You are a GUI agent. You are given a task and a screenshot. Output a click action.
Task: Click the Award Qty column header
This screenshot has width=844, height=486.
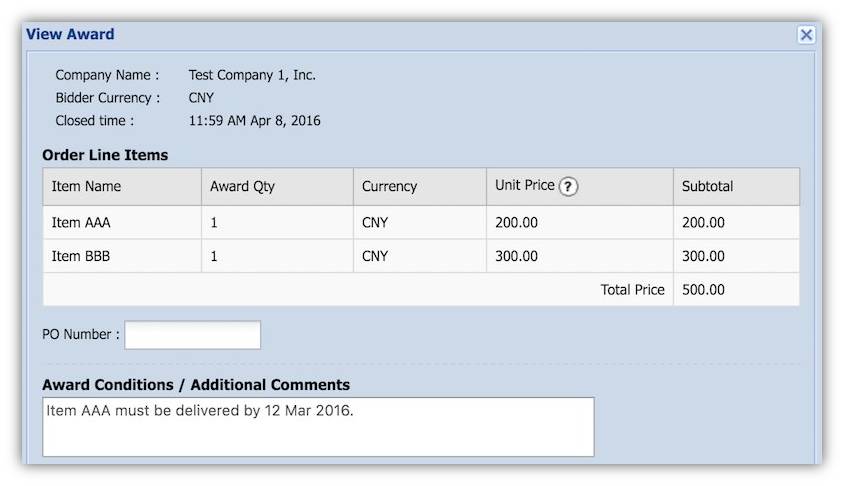pos(242,186)
